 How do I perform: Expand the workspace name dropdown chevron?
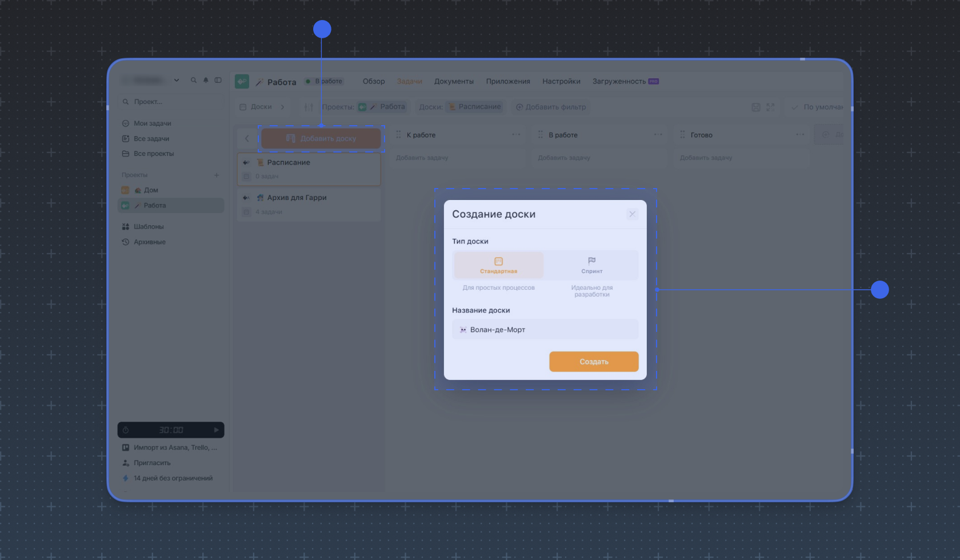(x=177, y=81)
